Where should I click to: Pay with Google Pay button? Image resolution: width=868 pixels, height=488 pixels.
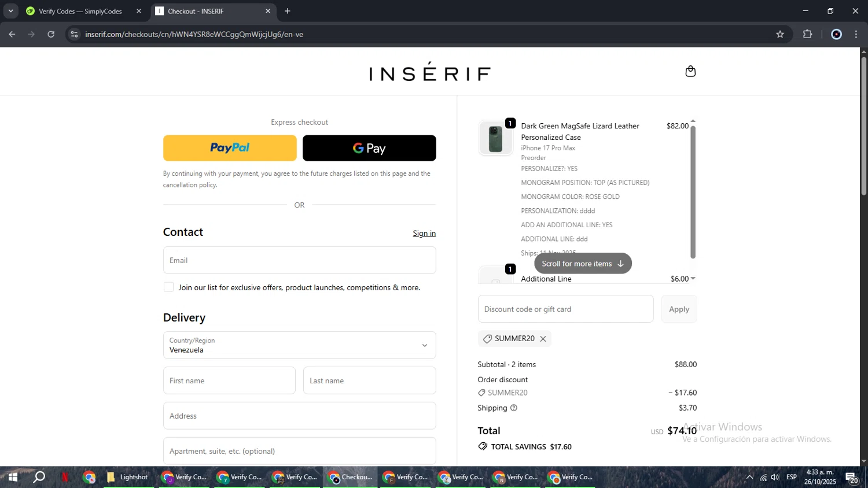369,148
